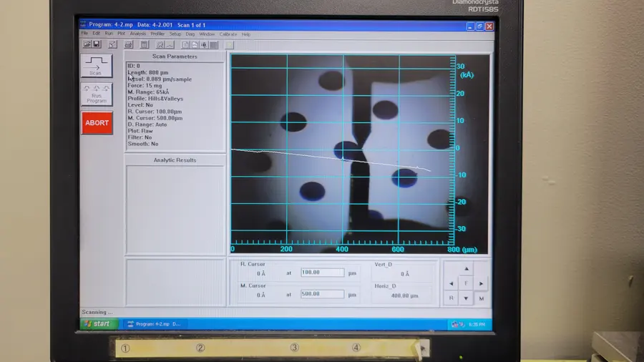The image size is (644, 362).
Task: Click the Run Program button
Action: pos(97,94)
